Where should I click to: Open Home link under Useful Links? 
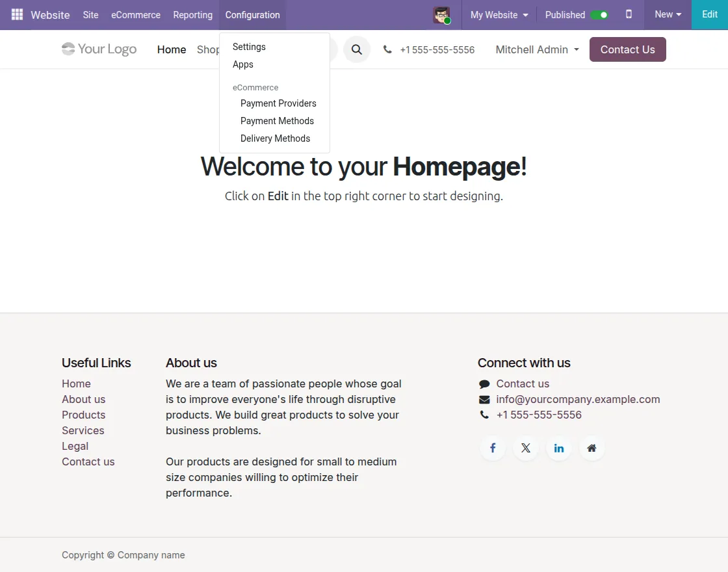tap(76, 384)
